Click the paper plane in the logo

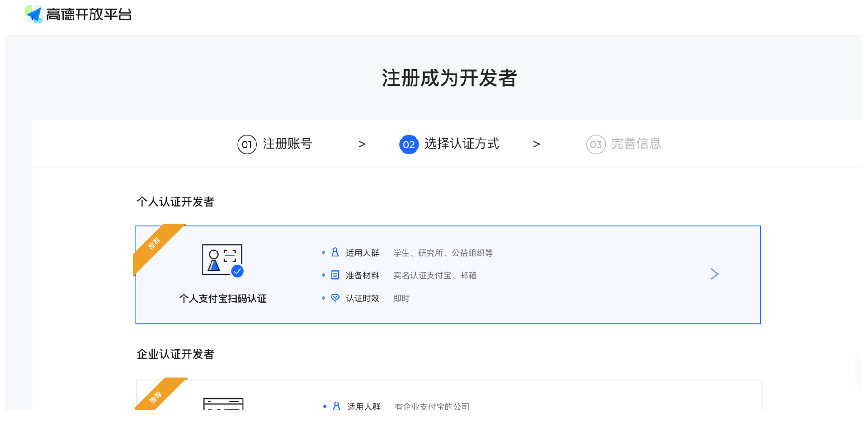point(34,14)
